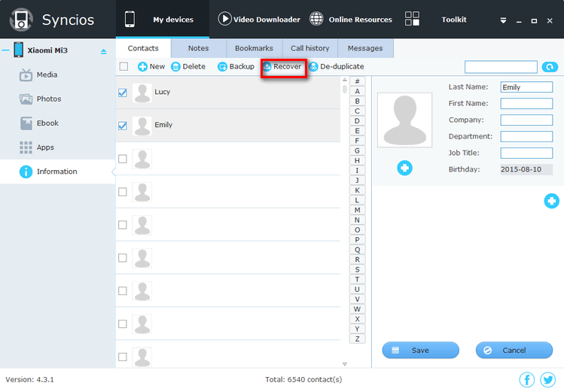564x392 pixels.
Task: Click the contact search field
Action: tap(501, 67)
